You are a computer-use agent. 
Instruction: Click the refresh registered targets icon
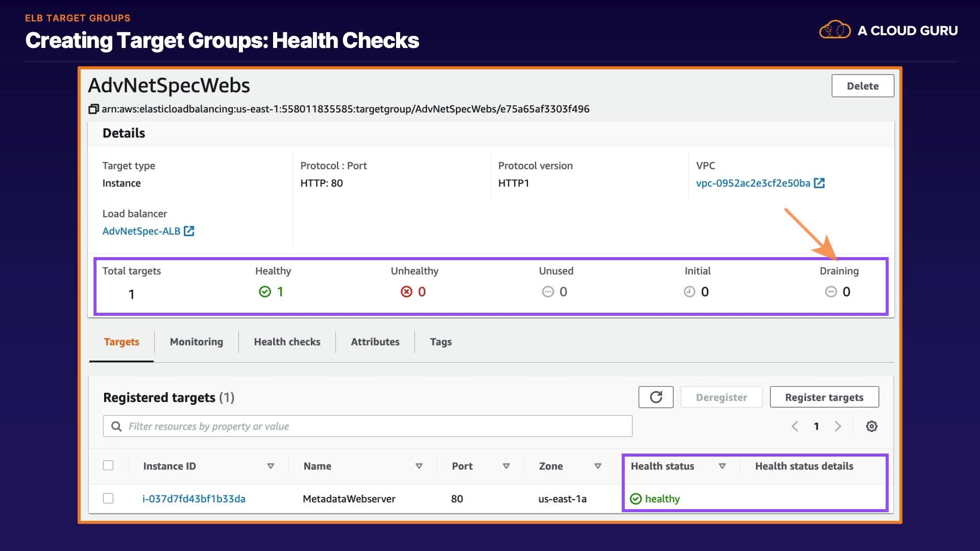tap(656, 397)
